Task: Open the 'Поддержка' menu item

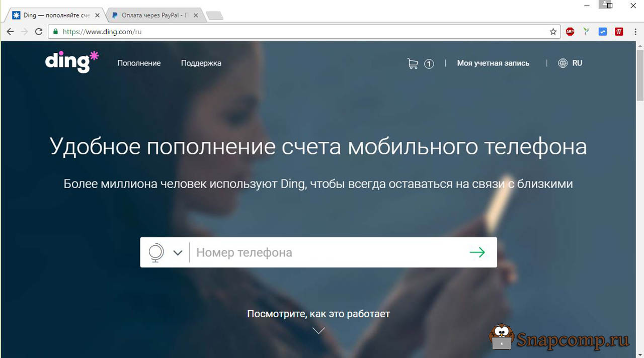Action: tap(201, 63)
